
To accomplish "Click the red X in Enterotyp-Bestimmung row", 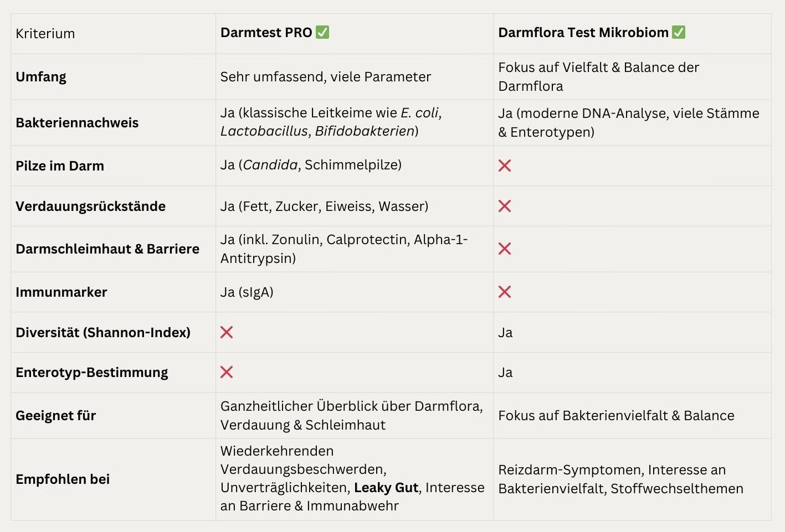I will [227, 372].
